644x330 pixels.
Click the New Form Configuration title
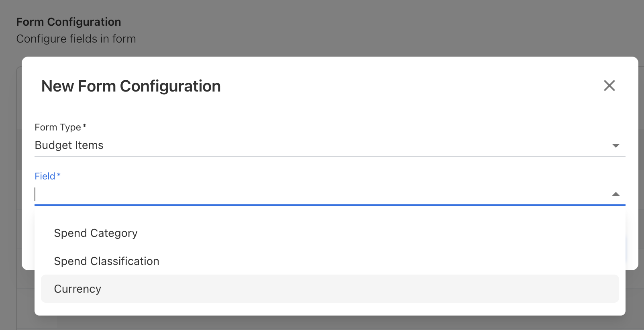click(x=131, y=86)
